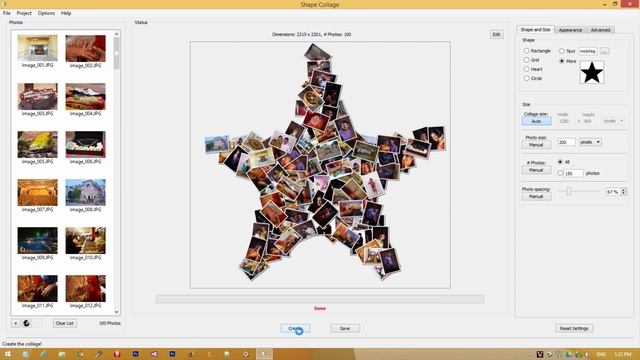Select thumbnail Image_002.JPG
The height and width of the screenshot is (360, 640).
[x=85, y=51]
